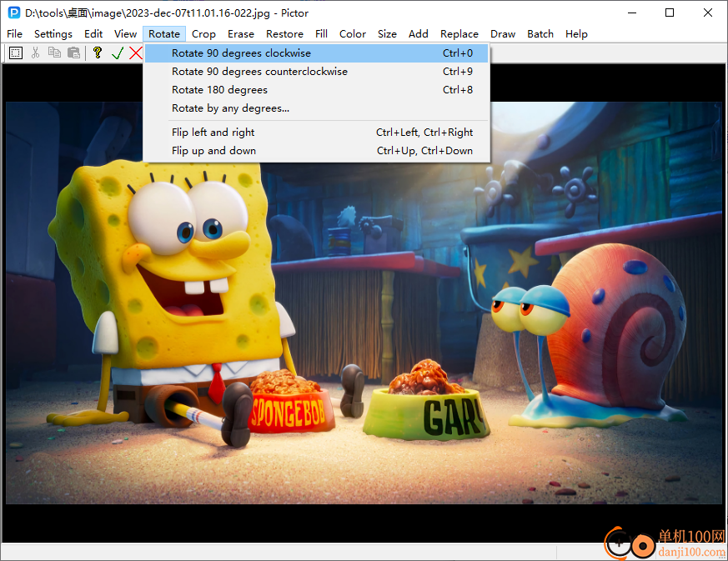Click the yellow question mark help icon
The image size is (728, 561).
point(97,53)
